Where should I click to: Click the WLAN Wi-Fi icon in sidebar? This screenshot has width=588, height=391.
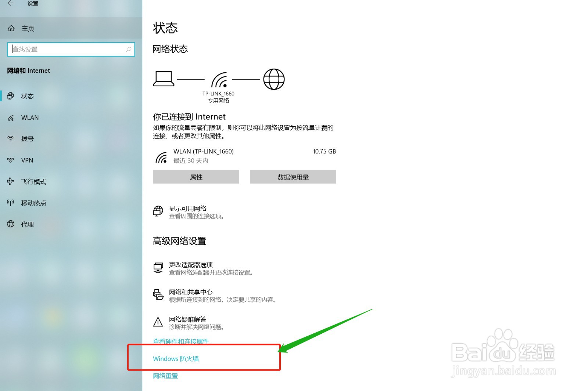(10, 117)
